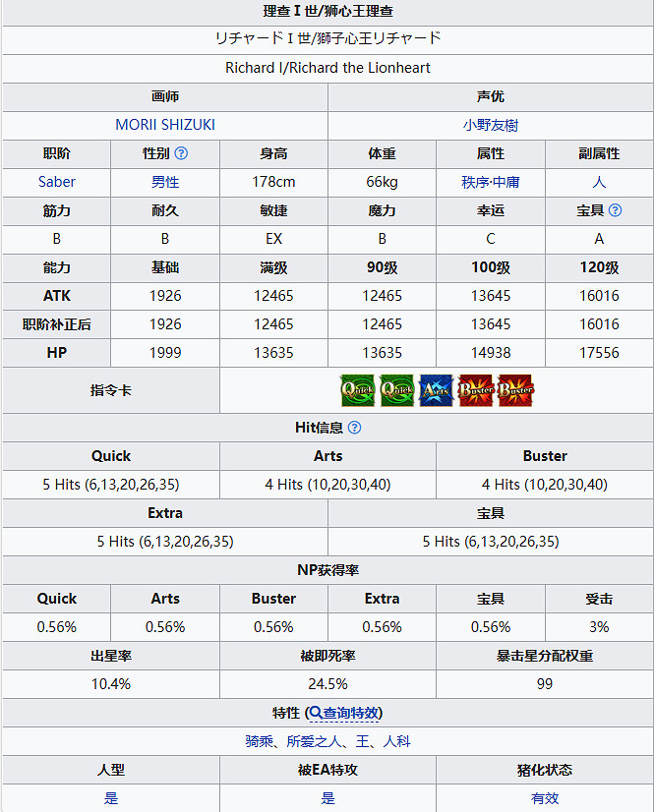Open the 男性 gender link
This screenshot has height=812, width=654.
[165, 182]
